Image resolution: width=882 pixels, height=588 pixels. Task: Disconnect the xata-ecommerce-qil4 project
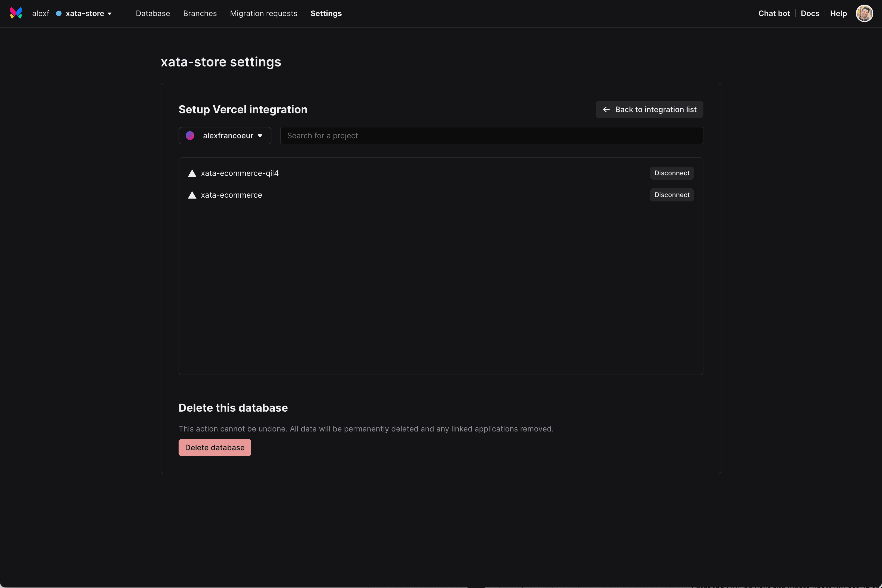(x=672, y=173)
